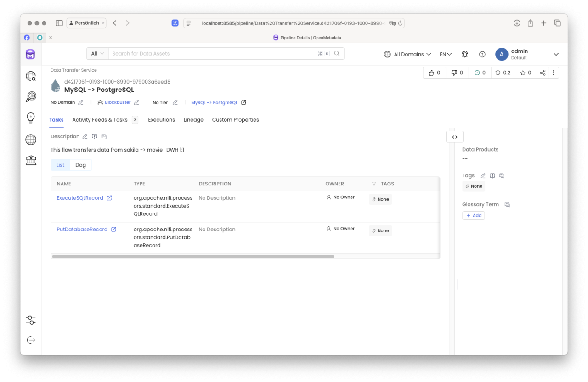The image size is (588, 382).
Task: Open PutDatabaseRecord external link icon
Action: [x=113, y=229]
